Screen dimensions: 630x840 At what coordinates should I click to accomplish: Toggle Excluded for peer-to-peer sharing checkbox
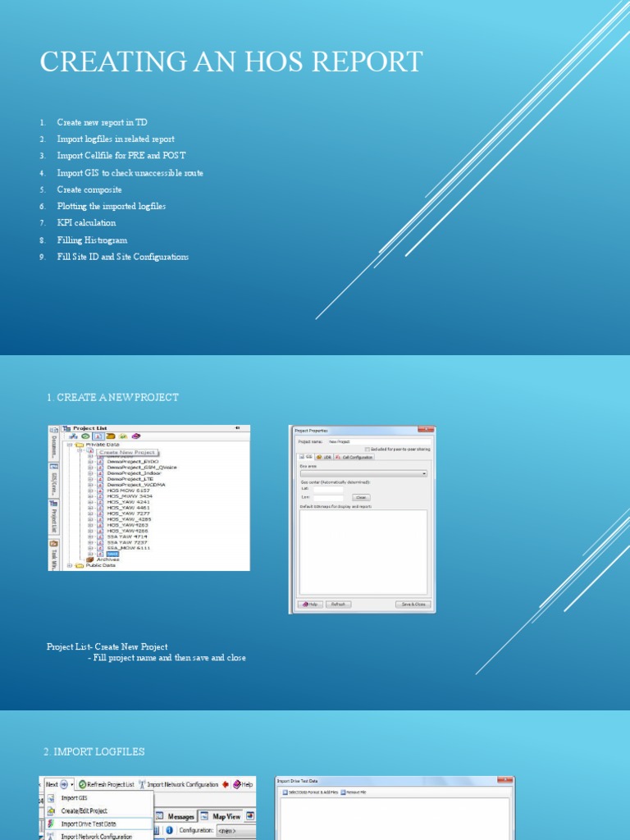367,449
